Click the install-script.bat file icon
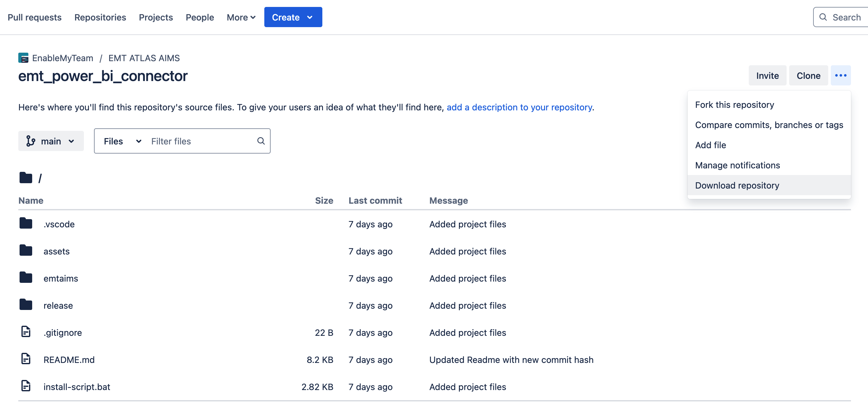This screenshot has height=420, width=868. coord(26,386)
